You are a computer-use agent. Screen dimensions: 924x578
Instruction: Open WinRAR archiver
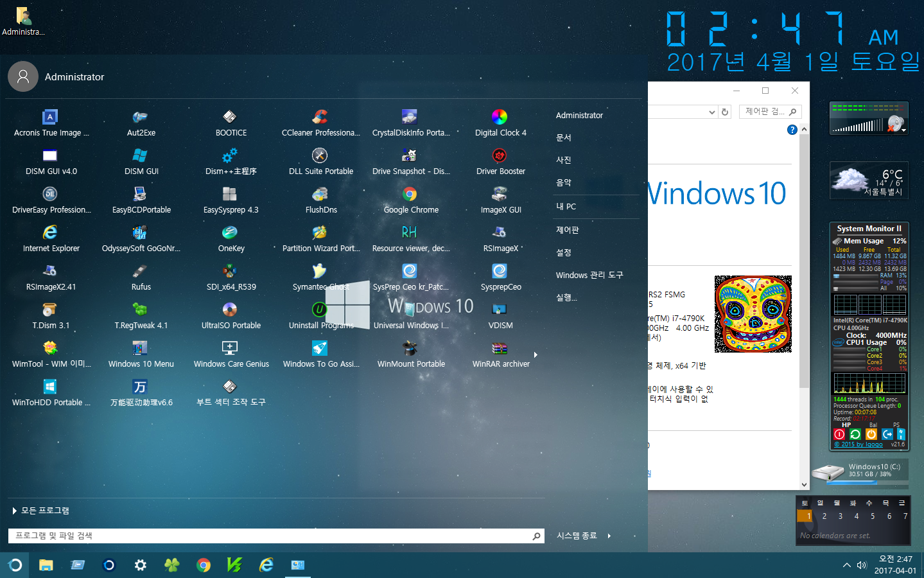(x=500, y=348)
